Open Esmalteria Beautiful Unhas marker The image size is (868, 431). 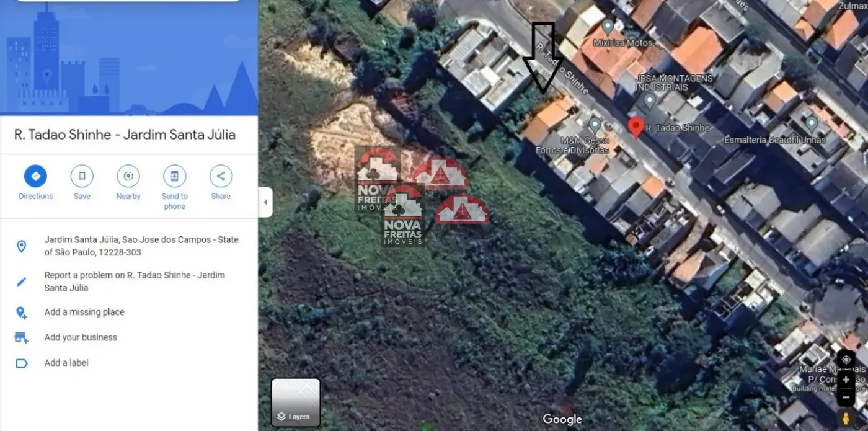(x=812, y=124)
